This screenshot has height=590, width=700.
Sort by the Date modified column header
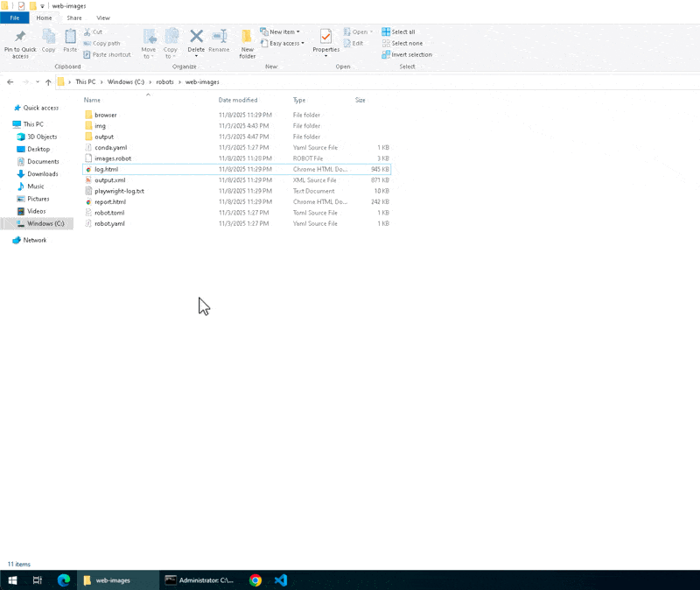pos(238,101)
